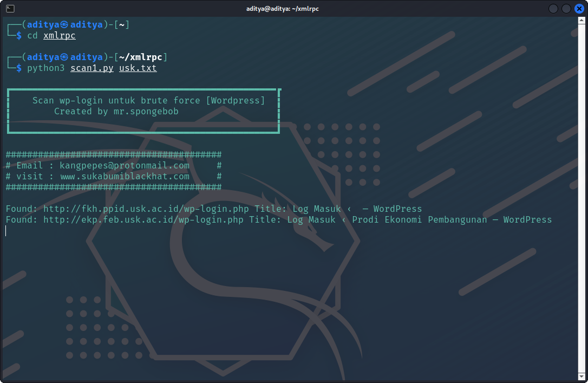Click www.sukabumiblackhat.com text
Image resolution: width=588 pixels, height=383 pixels.
click(125, 176)
